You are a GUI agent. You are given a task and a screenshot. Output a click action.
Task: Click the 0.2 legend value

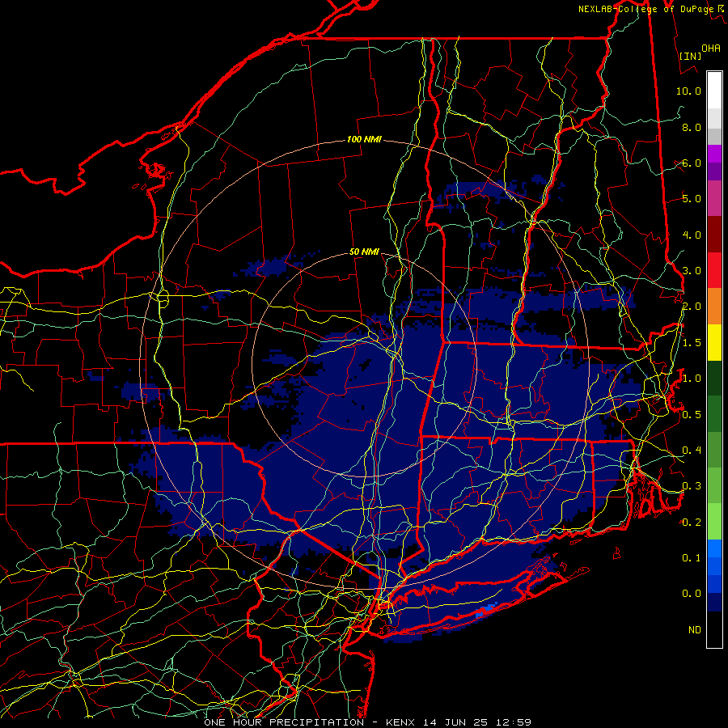point(692,523)
